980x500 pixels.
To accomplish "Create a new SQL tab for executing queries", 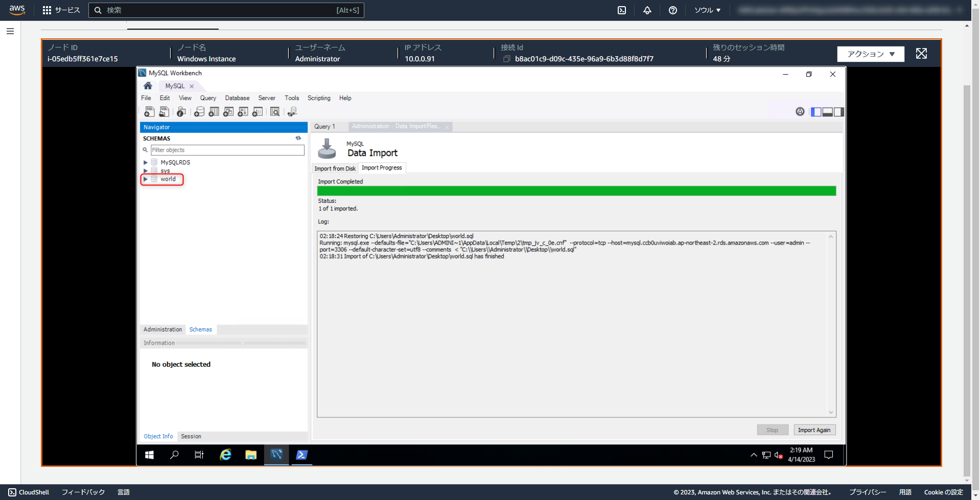I will (x=150, y=111).
